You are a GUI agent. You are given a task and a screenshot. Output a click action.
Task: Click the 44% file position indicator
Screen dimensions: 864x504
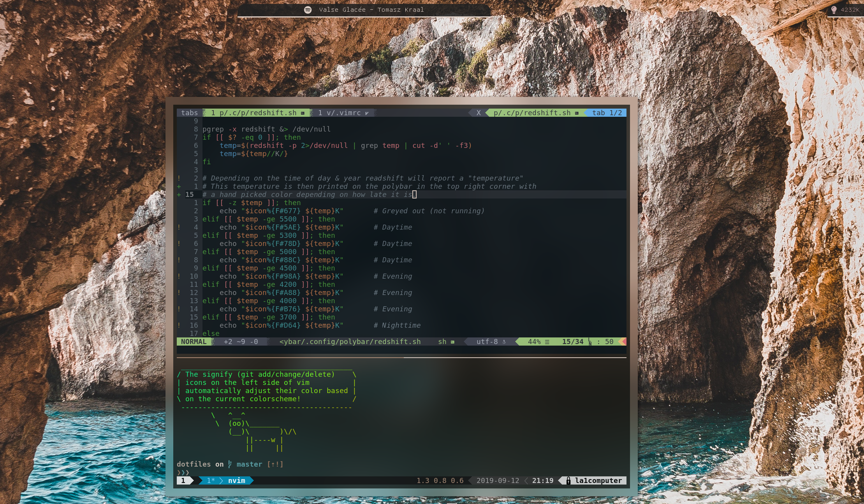(534, 342)
